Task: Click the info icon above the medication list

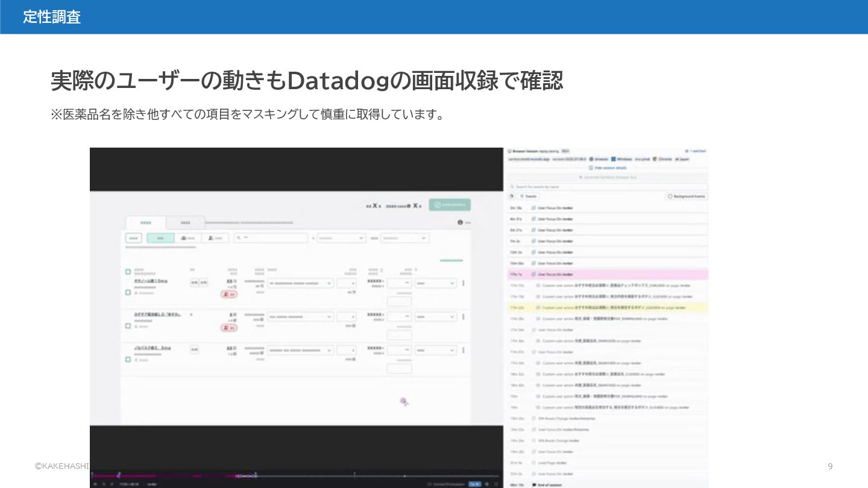Action: pyautogui.click(x=460, y=222)
